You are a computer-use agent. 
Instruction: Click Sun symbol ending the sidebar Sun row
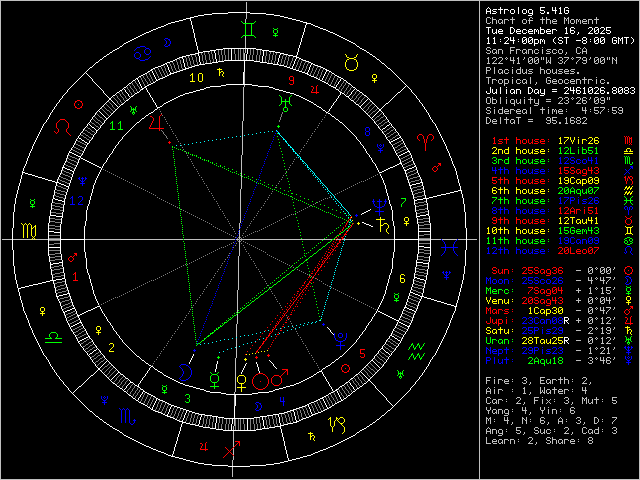629,270
